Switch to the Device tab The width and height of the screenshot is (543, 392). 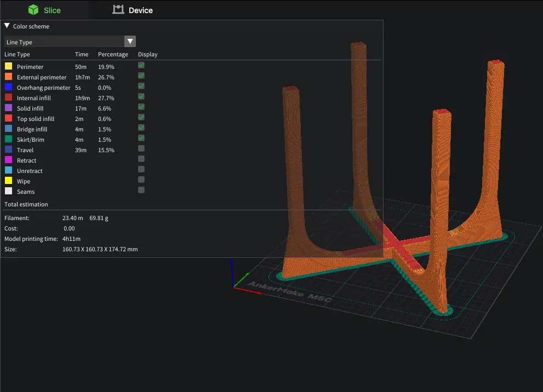pyautogui.click(x=133, y=10)
